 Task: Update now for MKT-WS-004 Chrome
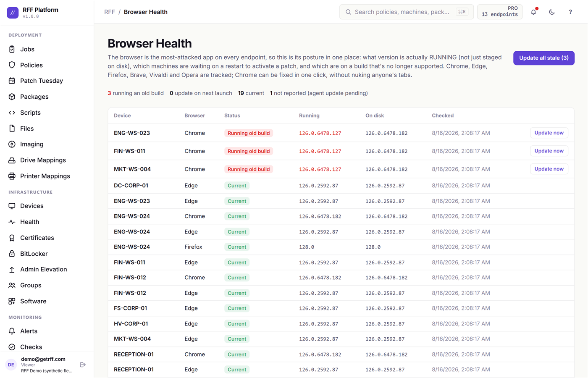coord(549,169)
